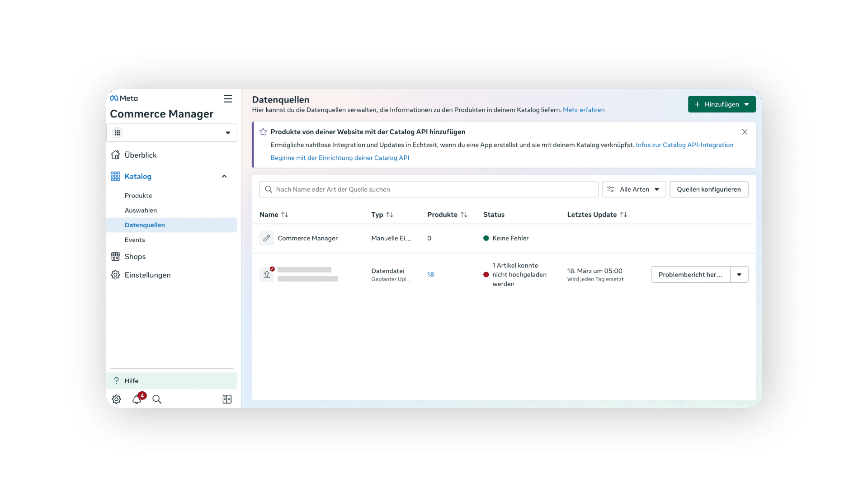Click the Commerce Manager title
868x497 pixels.
(x=162, y=114)
